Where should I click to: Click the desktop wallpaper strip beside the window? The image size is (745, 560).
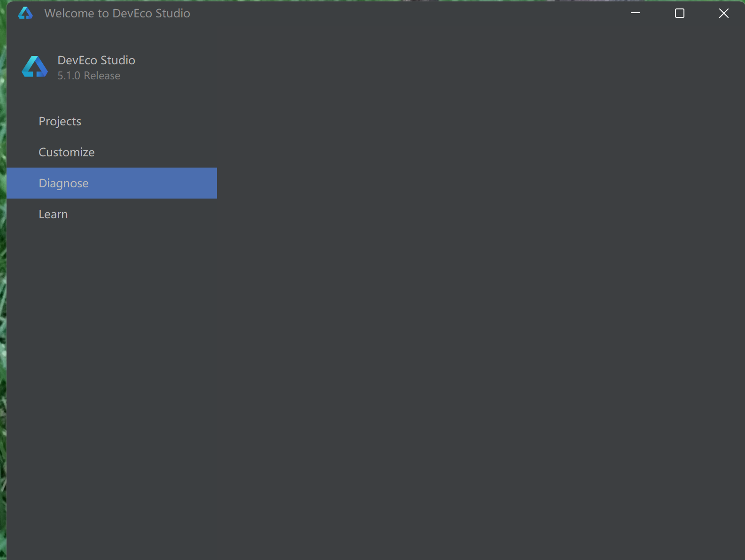pos(2,282)
